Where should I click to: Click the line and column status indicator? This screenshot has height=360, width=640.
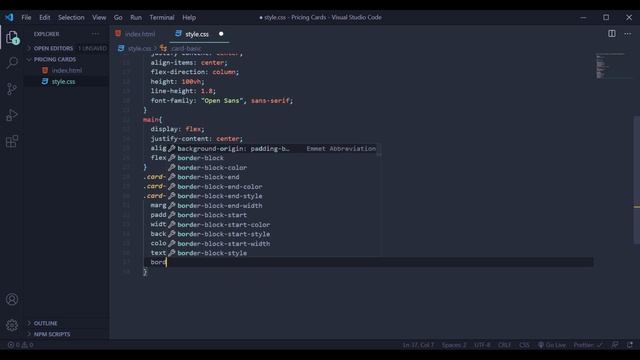click(418, 345)
